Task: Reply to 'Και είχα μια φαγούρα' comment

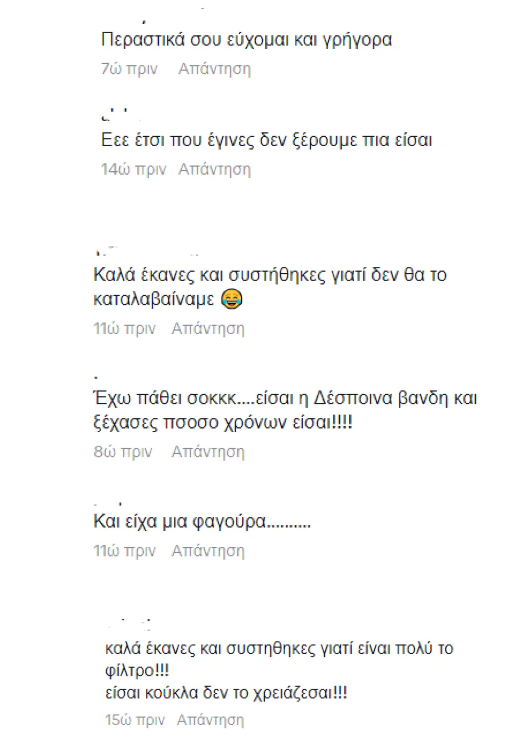Action: [x=208, y=550]
